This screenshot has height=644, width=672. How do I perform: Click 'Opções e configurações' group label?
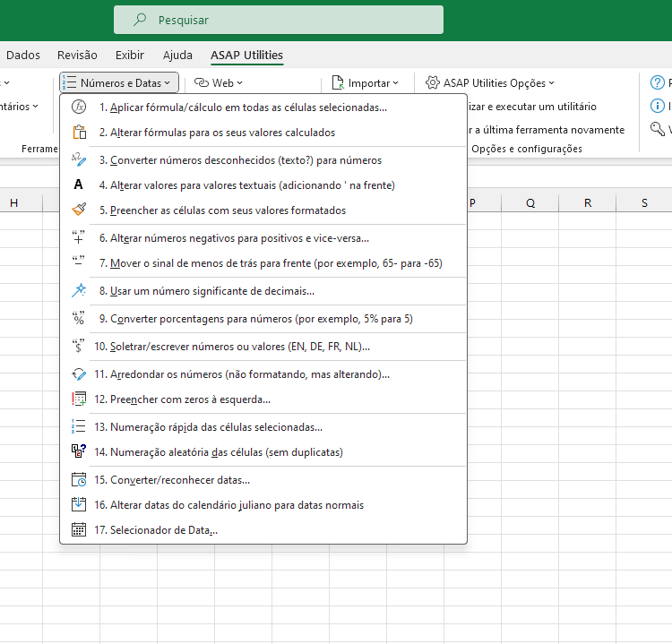(527, 149)
